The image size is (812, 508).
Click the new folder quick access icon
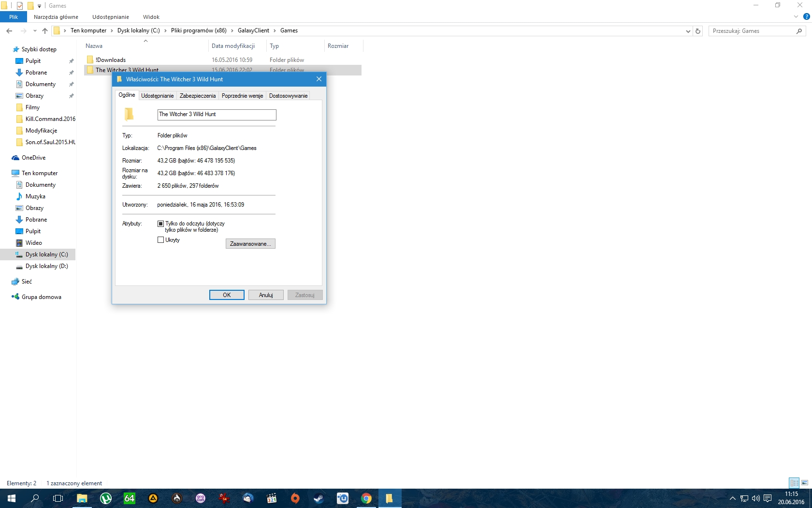(x=30, y=6)
